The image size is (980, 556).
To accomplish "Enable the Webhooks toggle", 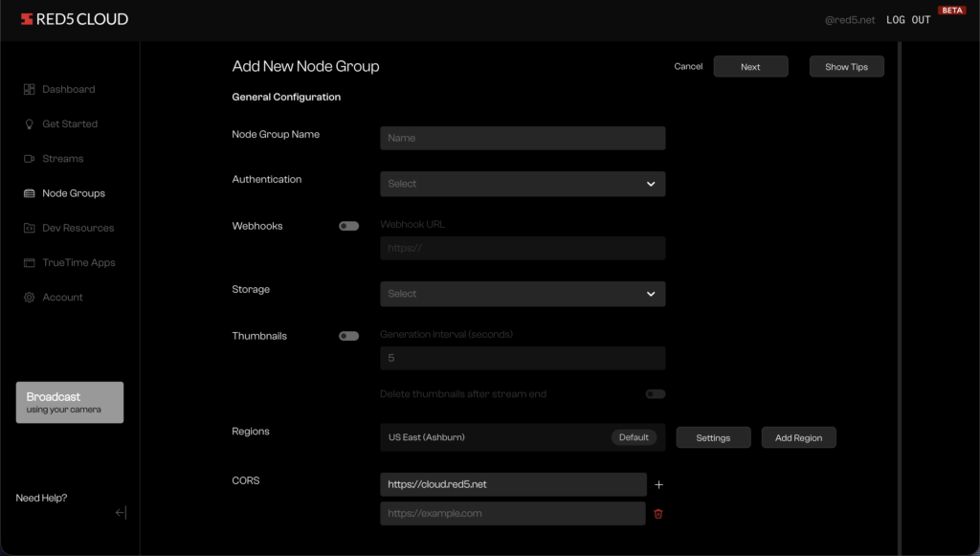I will coord(348,226).
